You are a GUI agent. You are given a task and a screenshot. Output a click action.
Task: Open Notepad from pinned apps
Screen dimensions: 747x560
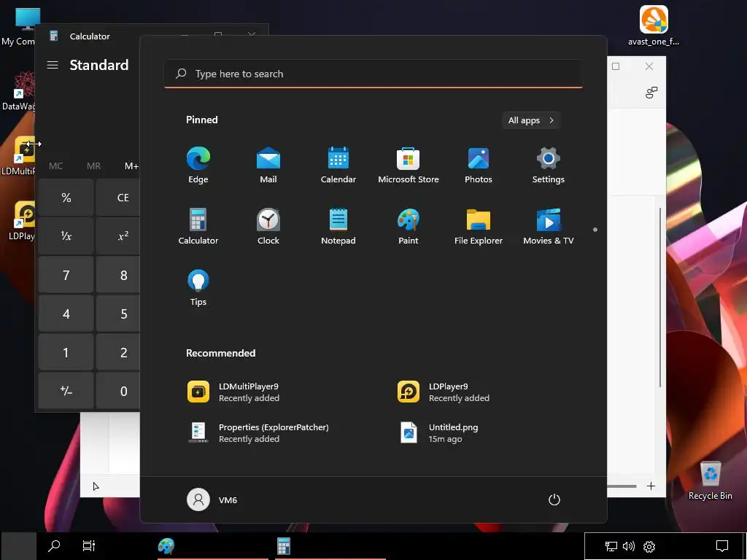[338, 226]
